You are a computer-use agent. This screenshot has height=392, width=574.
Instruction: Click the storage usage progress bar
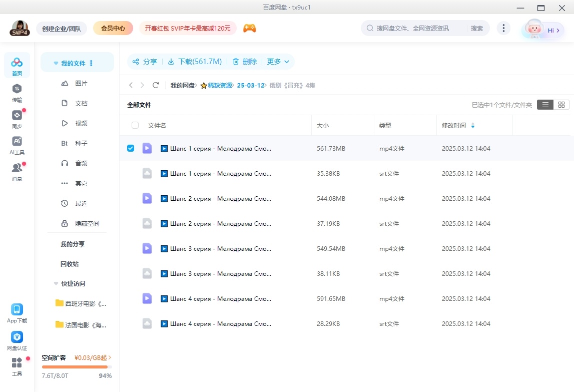(77, 367)
